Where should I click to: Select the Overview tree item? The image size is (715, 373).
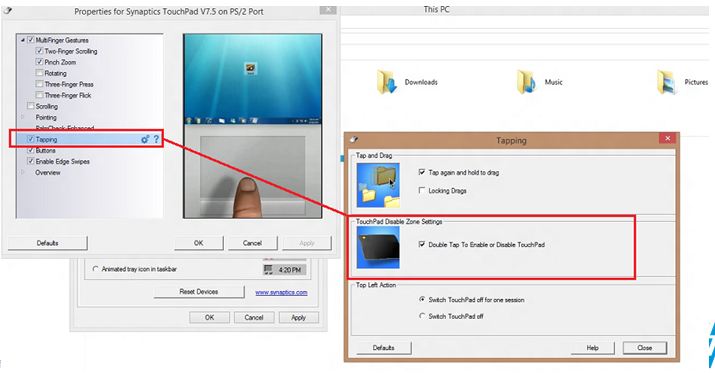48,172
